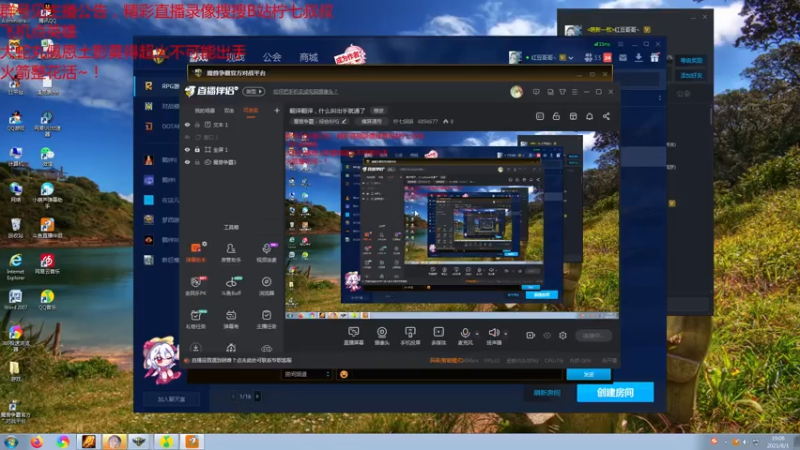Toggle lock on 文本 1 source

pos(197,124)
